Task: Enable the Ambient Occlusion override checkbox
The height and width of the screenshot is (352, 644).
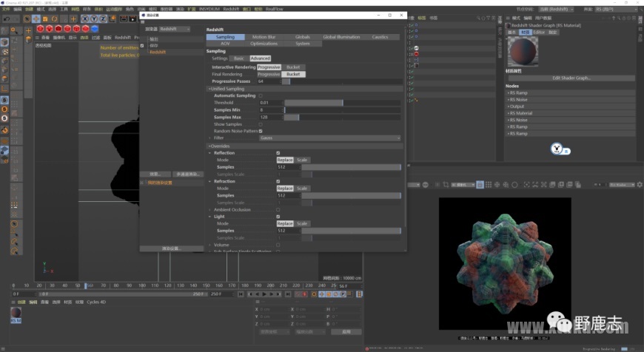Action: pos(278,209)
